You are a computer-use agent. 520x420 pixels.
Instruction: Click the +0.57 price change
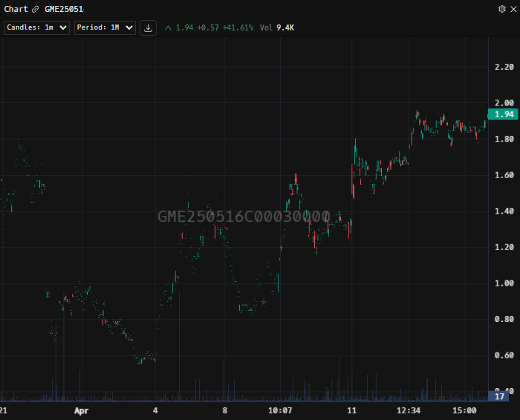pyautogui.click(x=208, y=27)
